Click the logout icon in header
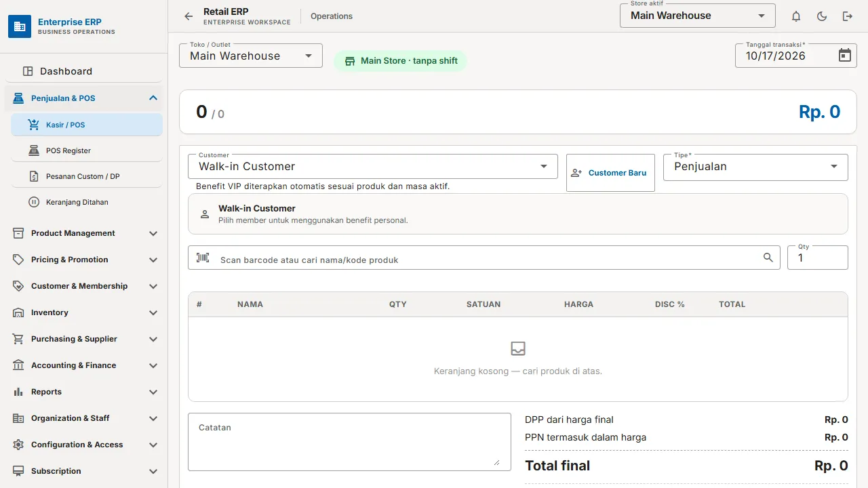Viewport: 868px width, 488px height. (848, 16)
